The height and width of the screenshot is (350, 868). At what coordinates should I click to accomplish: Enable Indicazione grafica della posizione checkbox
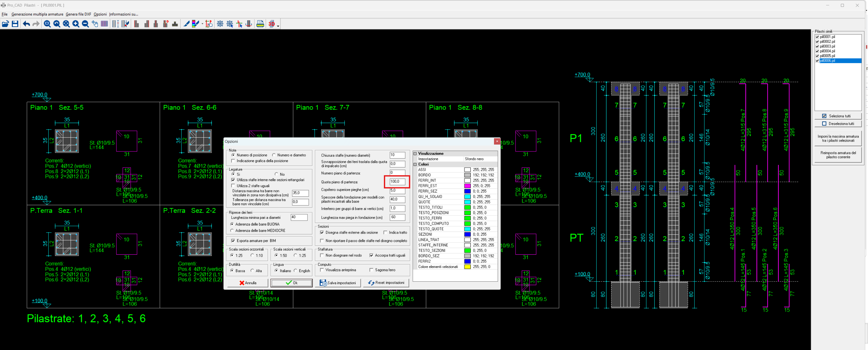tap(233, 161)
